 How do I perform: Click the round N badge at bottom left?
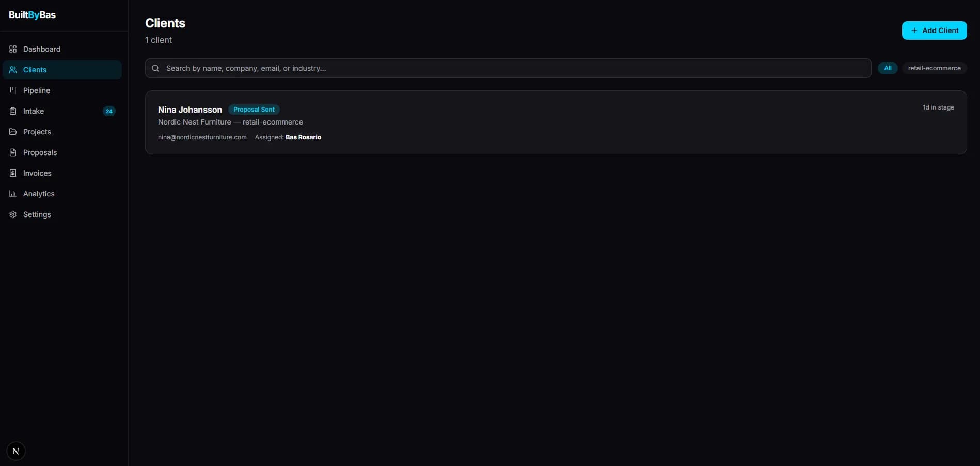click(16, 451)
